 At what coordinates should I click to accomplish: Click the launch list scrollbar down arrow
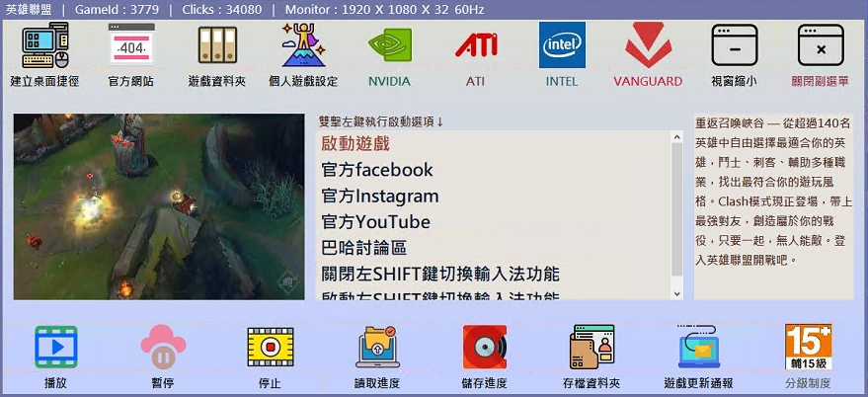click(677, 294)
